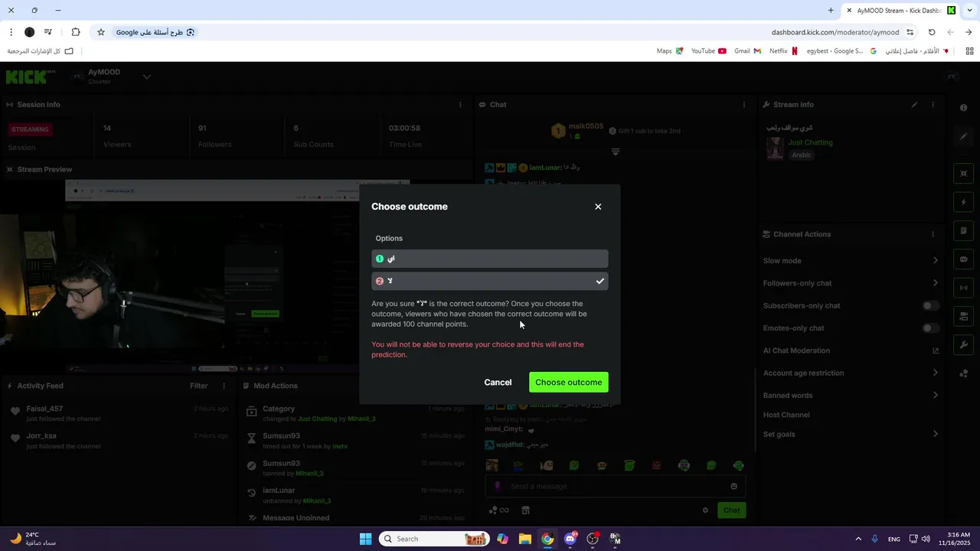Open emoji picker in message box
Image resolution: width=980 pixels, height=551 pixels.
coord(733,486)
